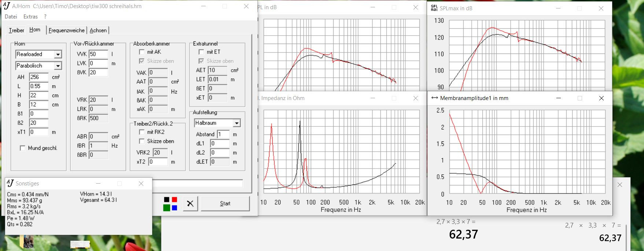Click the red color square
The height and width of the screenshot is (251, 644).
174,200
